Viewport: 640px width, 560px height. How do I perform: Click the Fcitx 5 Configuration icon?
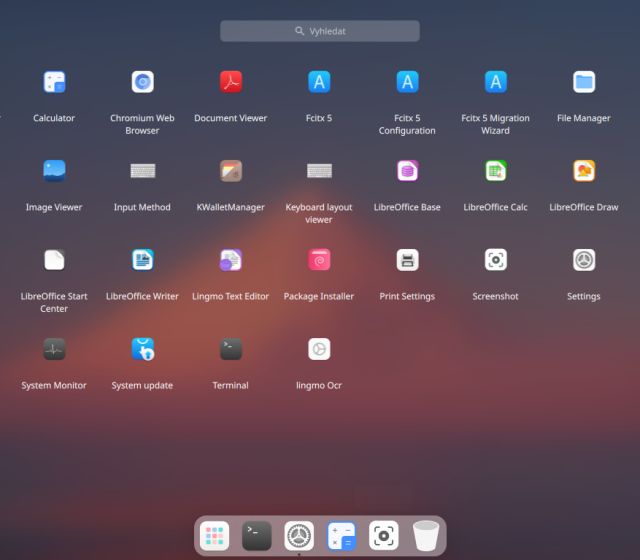tap(407, 82)
